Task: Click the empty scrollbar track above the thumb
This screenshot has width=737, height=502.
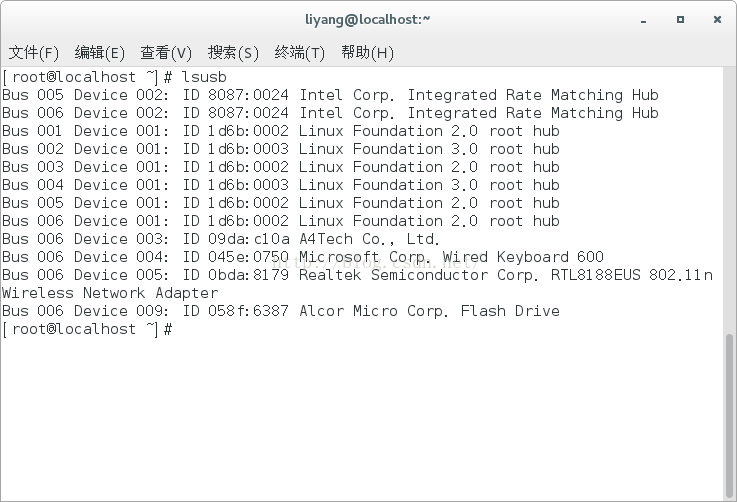Action: pos(729,200)
